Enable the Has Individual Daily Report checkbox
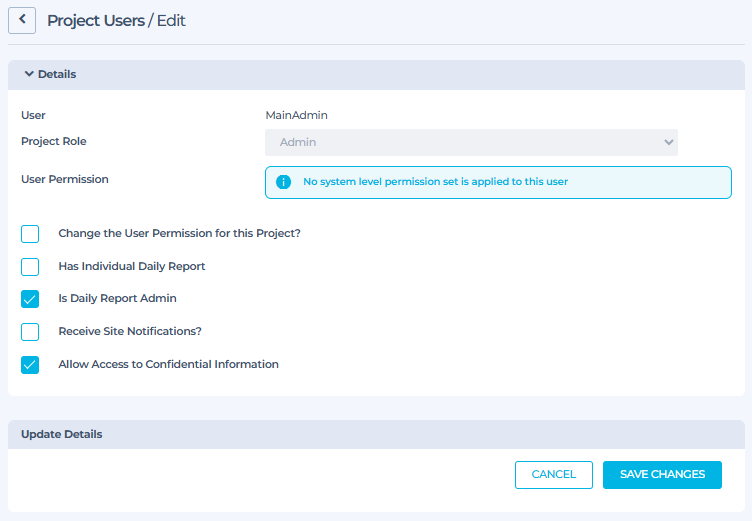 pyautogui.click(x=30, y=267)
